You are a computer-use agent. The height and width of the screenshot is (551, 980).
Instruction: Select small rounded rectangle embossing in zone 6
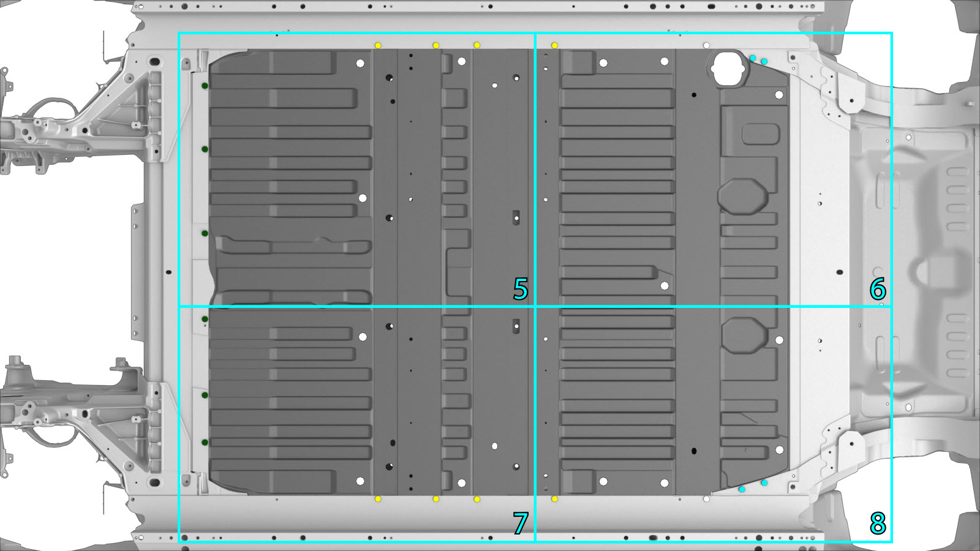760,134
